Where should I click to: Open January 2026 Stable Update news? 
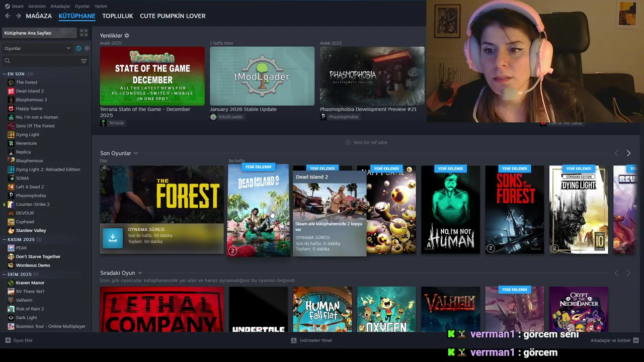[x=262, y=76]
